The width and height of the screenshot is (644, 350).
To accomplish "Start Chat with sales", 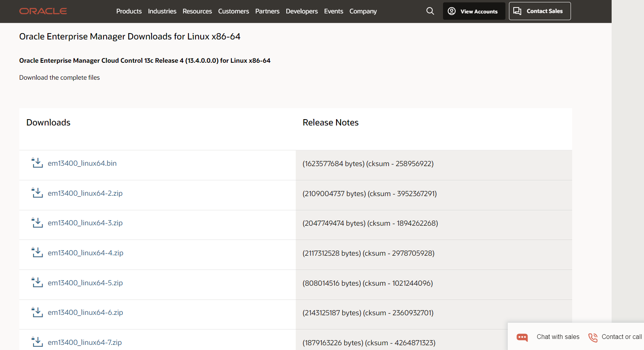I will pos(558,337).
